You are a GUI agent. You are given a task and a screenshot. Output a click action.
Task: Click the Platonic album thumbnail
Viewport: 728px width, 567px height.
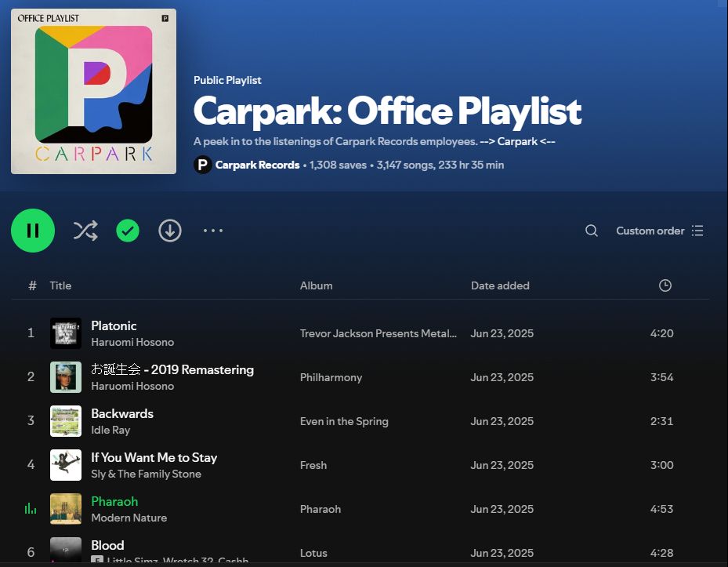66,333
